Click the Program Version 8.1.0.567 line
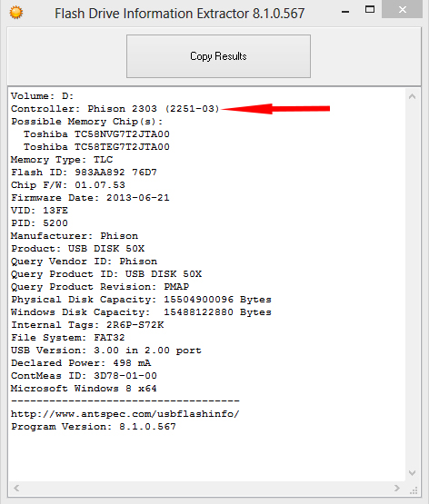 tap(94, 427)
